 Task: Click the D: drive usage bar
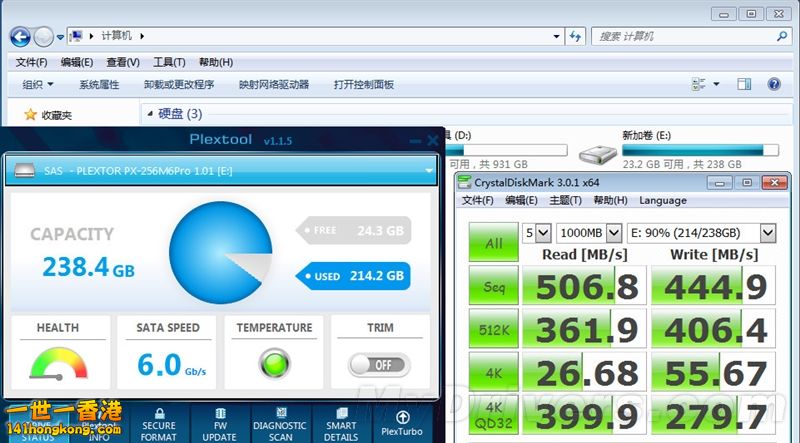[x=506, y=150]
